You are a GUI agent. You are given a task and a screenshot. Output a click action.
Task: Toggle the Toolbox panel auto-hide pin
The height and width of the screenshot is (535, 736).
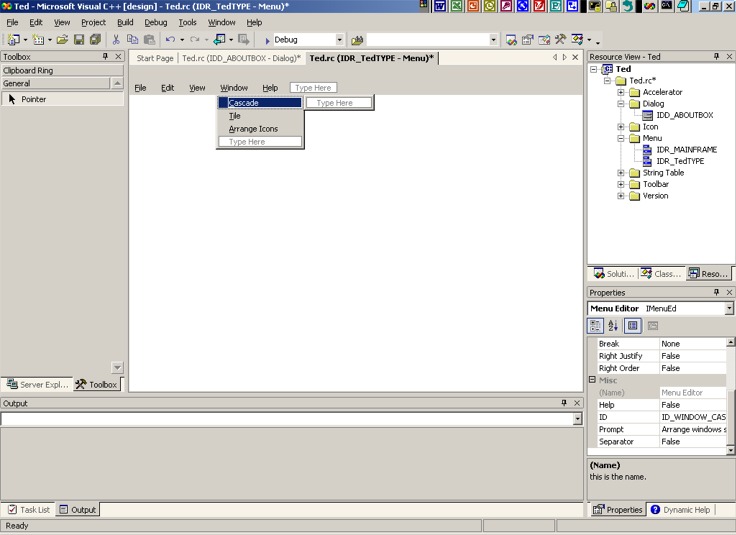point(105,57)
